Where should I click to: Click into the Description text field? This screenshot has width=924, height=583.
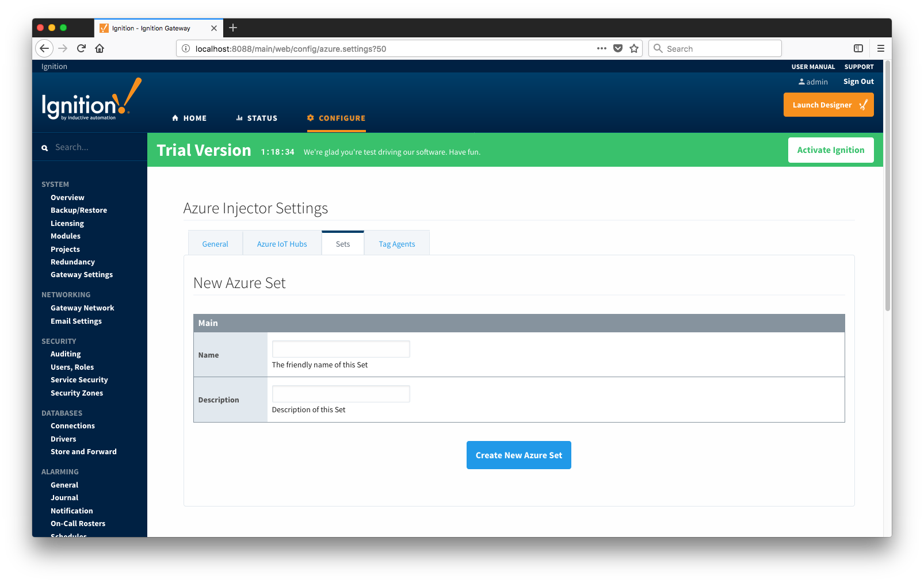pos(341,394)
